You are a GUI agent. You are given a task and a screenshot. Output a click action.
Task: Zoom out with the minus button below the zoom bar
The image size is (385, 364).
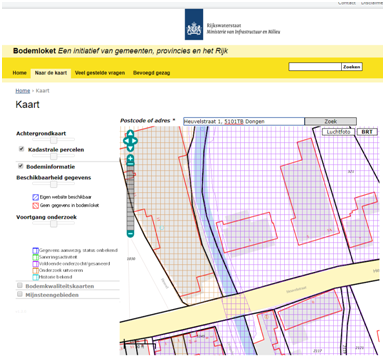pos(130,234)
